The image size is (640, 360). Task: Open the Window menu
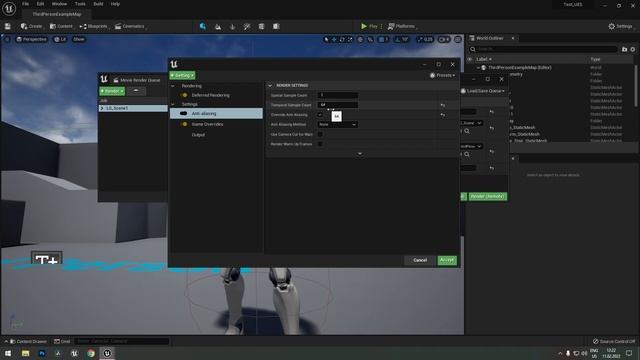(x=59, y=4)
